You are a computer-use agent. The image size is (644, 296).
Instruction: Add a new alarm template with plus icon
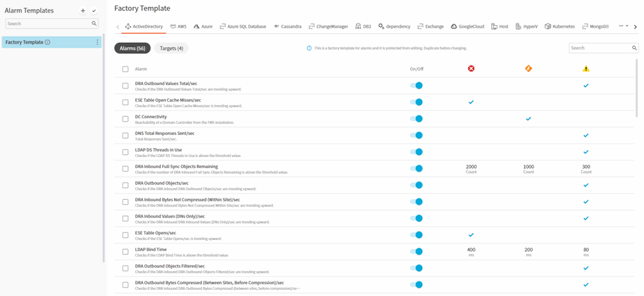click(83, 11)
